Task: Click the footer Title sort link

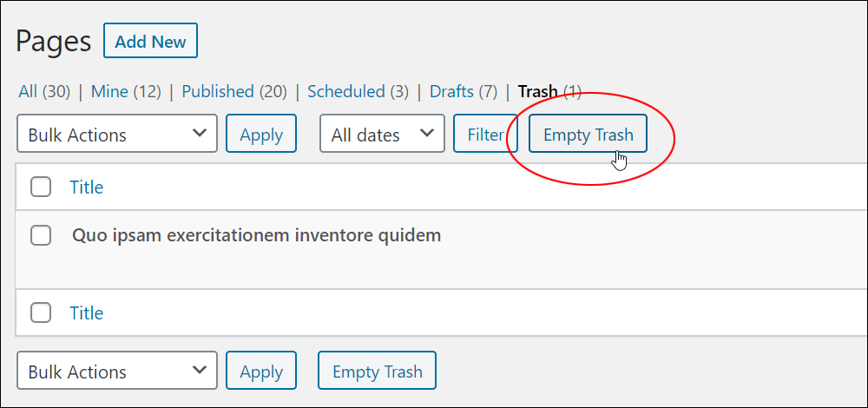Action: point(86,313)
